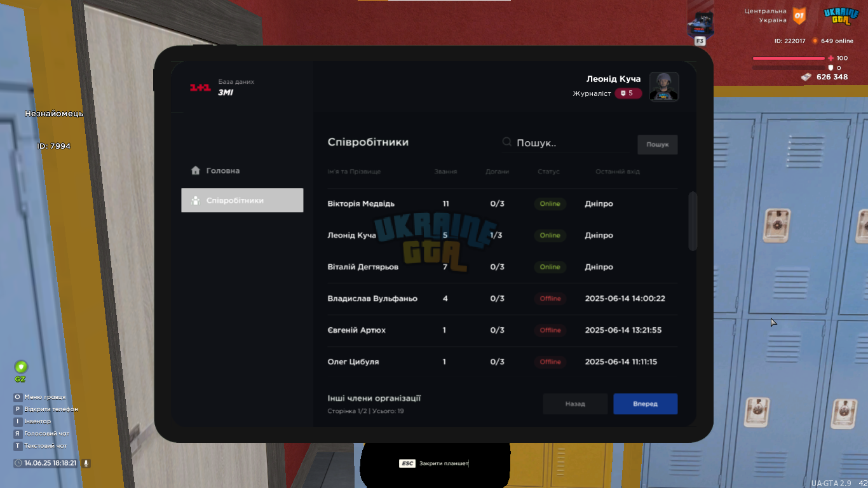
Task: Click the red health bar showing 100
Action: coord(789,58)
